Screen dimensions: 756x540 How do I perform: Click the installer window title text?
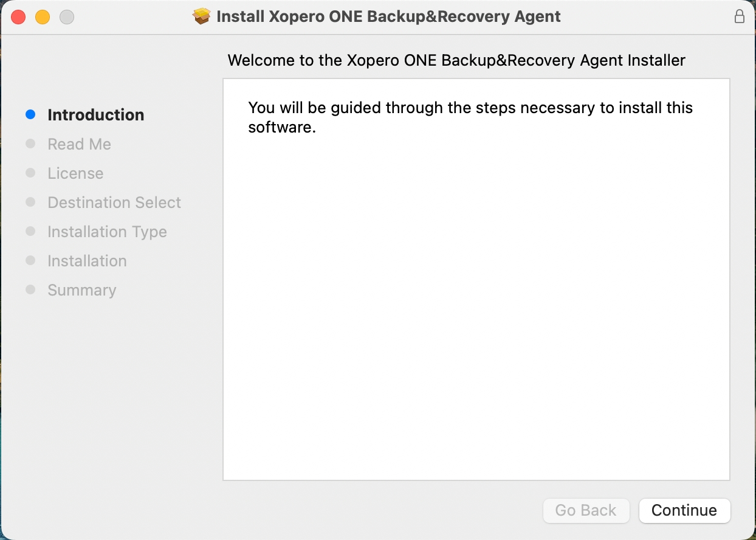pos(389,16)
